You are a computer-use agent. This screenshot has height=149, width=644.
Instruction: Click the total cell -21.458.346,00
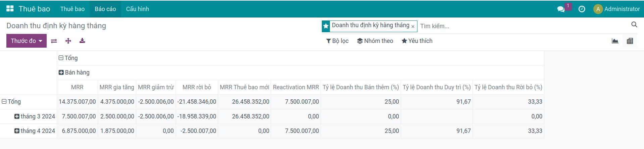click(197, 102)
